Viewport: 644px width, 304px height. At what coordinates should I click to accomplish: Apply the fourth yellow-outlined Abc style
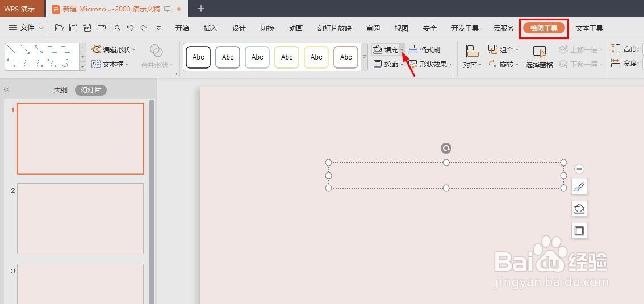[287, 57]
